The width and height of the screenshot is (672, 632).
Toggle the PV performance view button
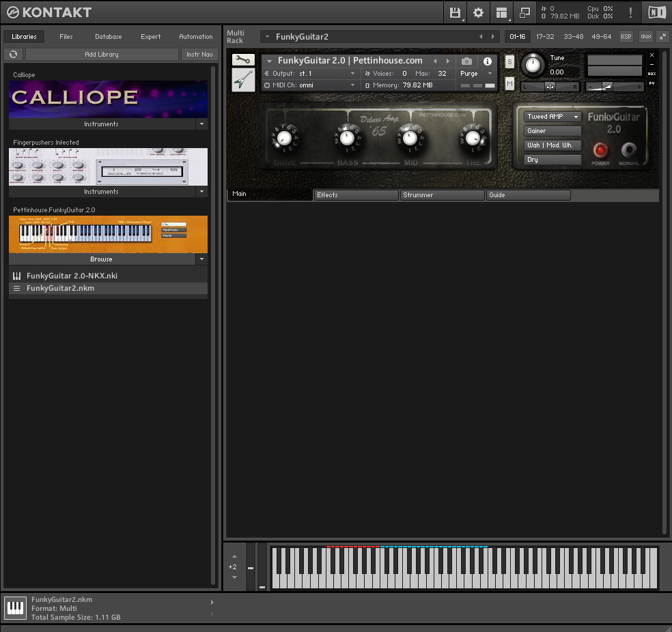click(652, 83)
